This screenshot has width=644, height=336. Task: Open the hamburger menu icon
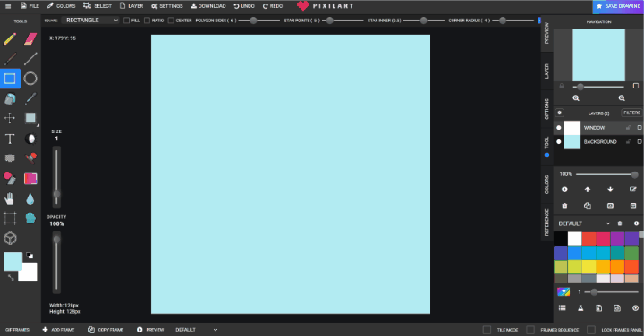(x=8, y=6)
